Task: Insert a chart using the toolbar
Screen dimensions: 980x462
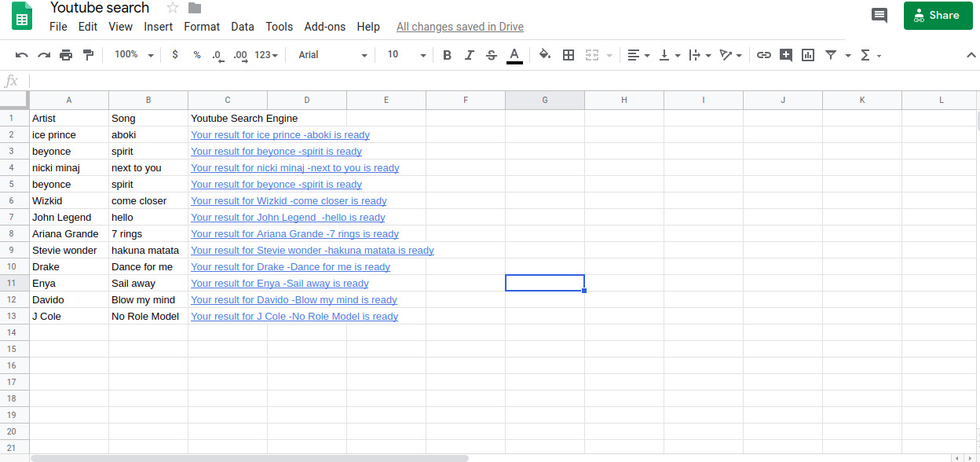Action: 807,55
